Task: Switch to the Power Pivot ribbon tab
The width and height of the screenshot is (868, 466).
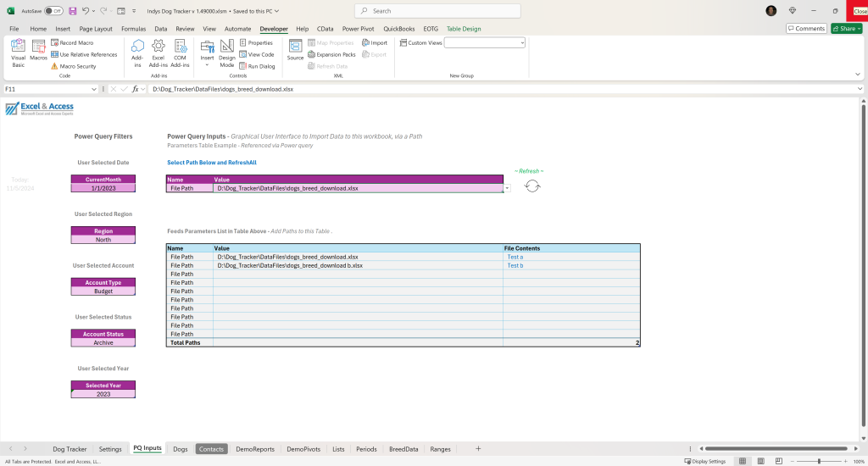Action: (x=359, y=29)
